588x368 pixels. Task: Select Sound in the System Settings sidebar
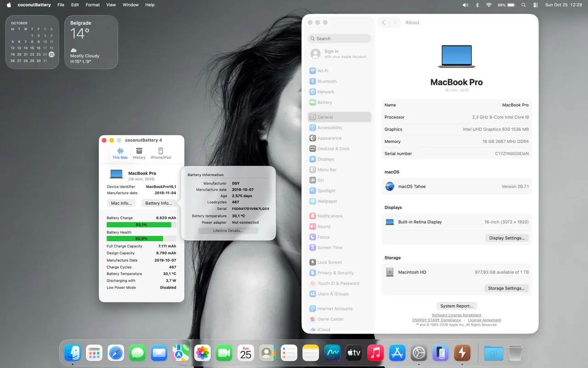click(339, 227)
